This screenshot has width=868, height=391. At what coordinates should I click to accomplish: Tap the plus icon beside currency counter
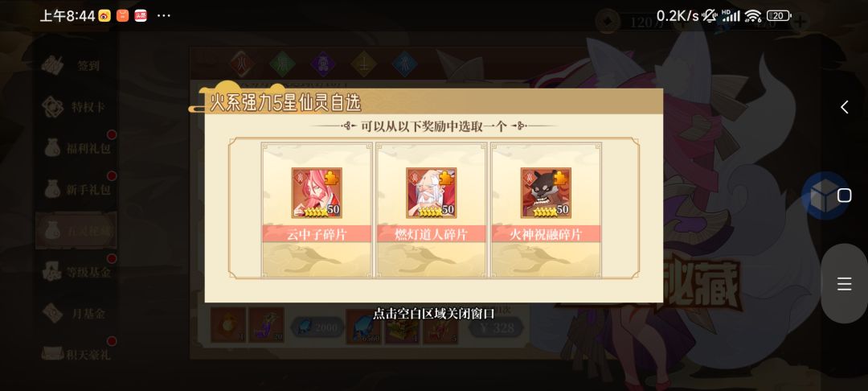(x=800, y=22)
